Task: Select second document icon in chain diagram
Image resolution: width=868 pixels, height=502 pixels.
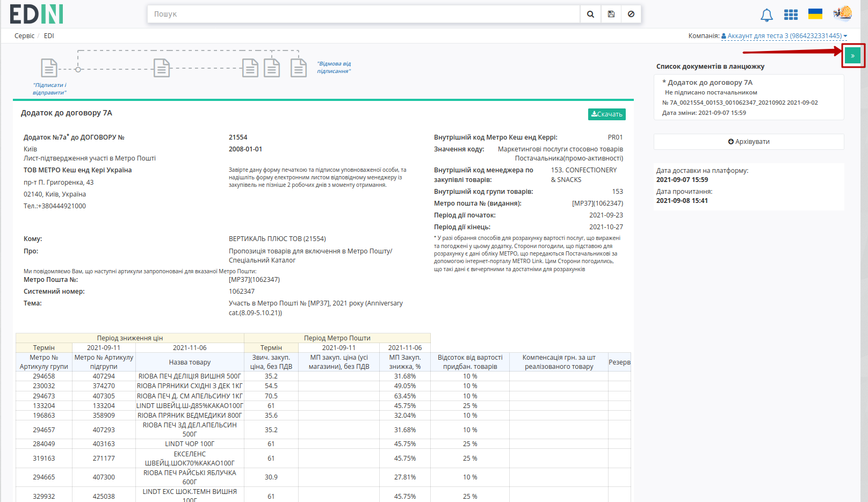Action: (162, 68)
